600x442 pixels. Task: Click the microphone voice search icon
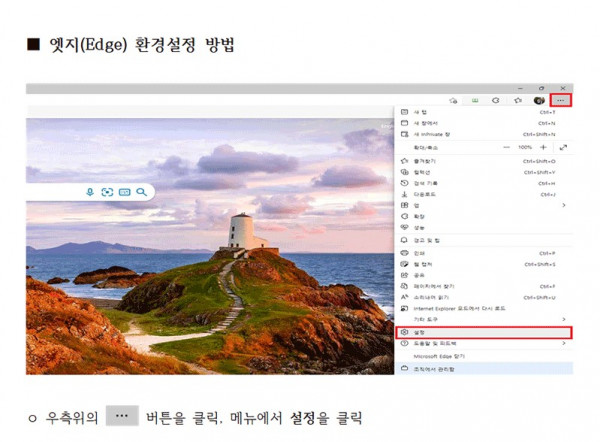(x=90, y=192)
